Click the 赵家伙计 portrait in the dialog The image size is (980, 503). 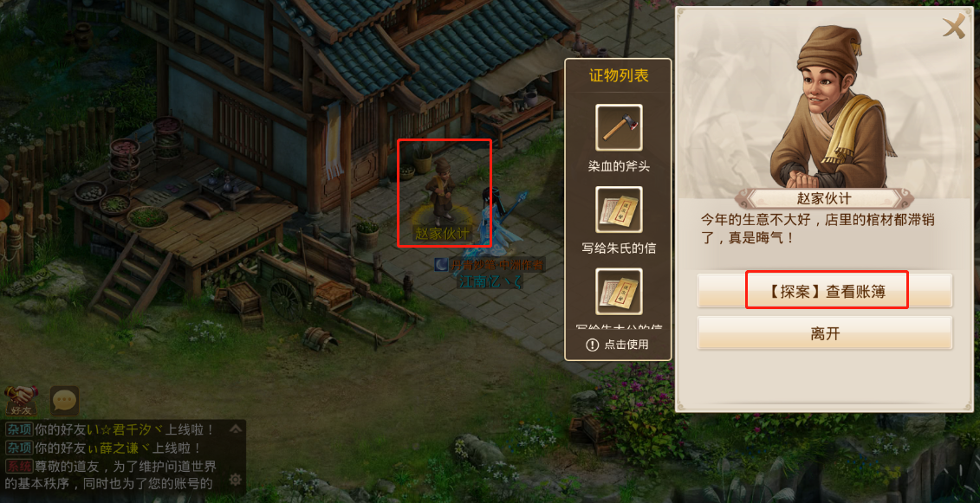pyautogui.click(x=828, y=106)
